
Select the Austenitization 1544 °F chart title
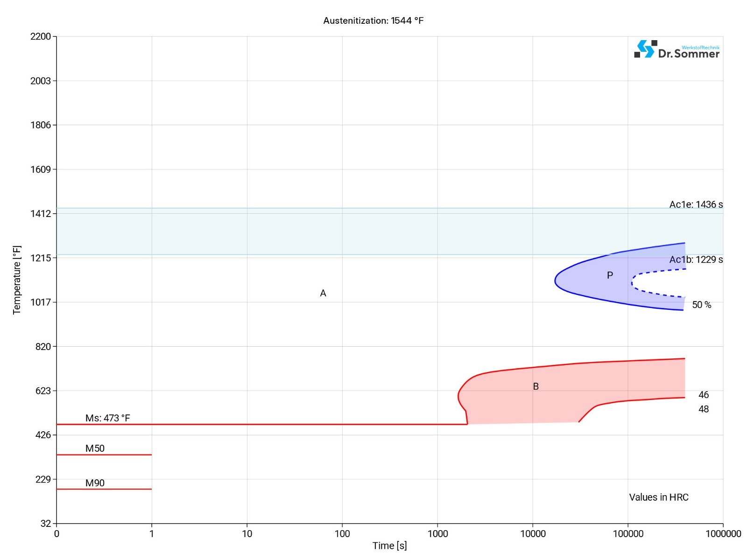coord(373,21)
